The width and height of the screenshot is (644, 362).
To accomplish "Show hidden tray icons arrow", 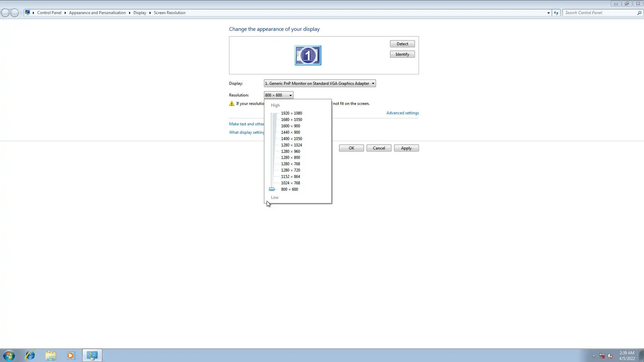I will click(x=594, y=356).
